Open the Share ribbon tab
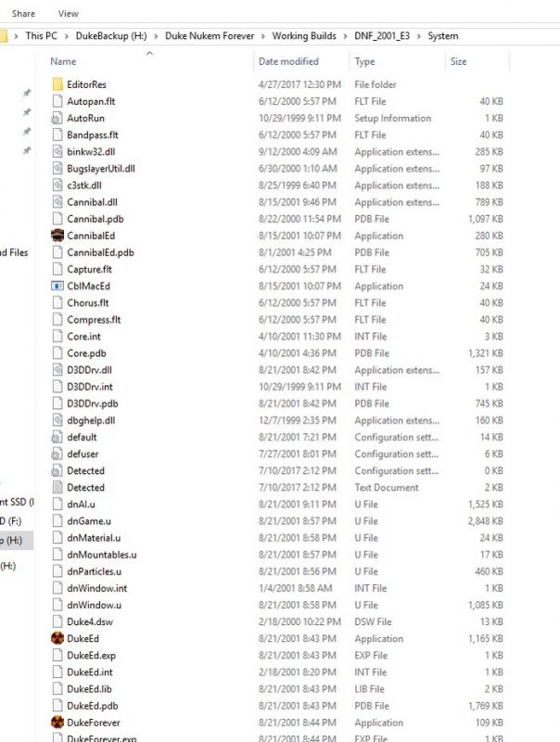This screenshot has height=742, width=560. pyautogui.click(x=23, y=14)
